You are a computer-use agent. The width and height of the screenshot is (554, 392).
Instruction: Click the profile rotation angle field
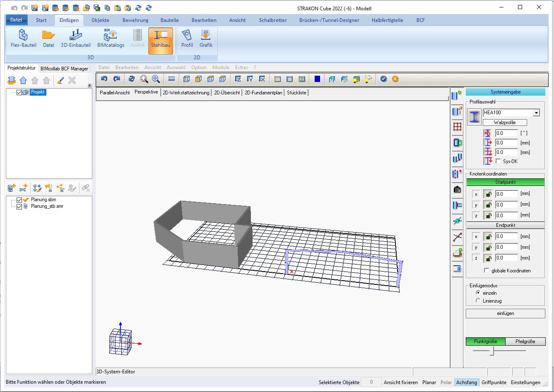tap(506, 133)
